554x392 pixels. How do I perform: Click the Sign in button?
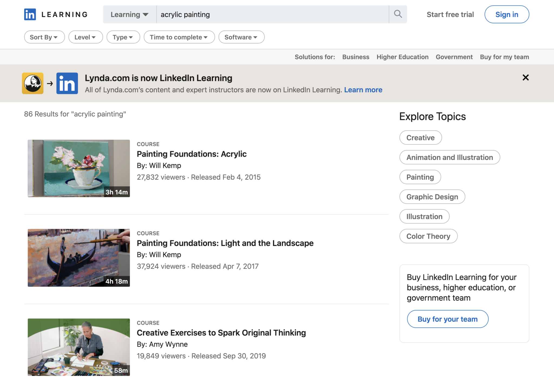click(506, 14)
